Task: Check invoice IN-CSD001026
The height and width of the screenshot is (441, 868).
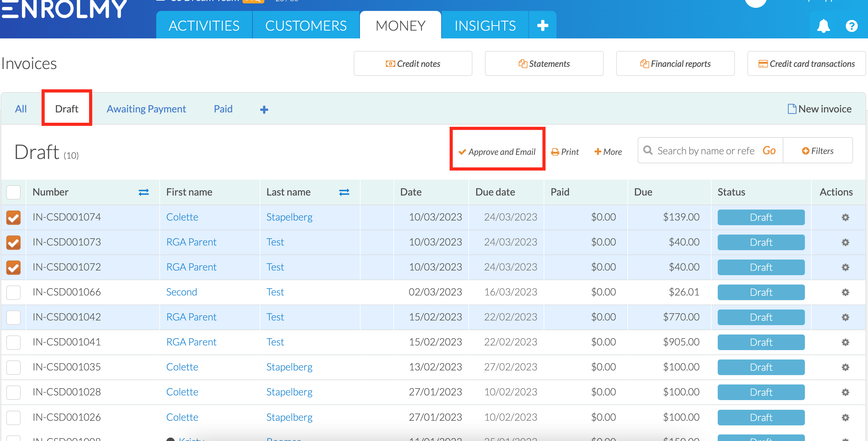Action: pyautogui.click(x=13, y=417)
